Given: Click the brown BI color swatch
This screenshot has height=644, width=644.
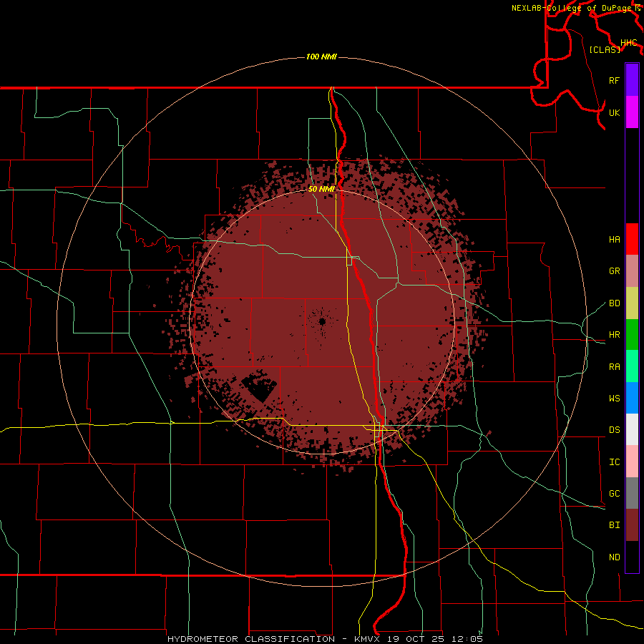Looking at the screenshot, I should (632, 525).
